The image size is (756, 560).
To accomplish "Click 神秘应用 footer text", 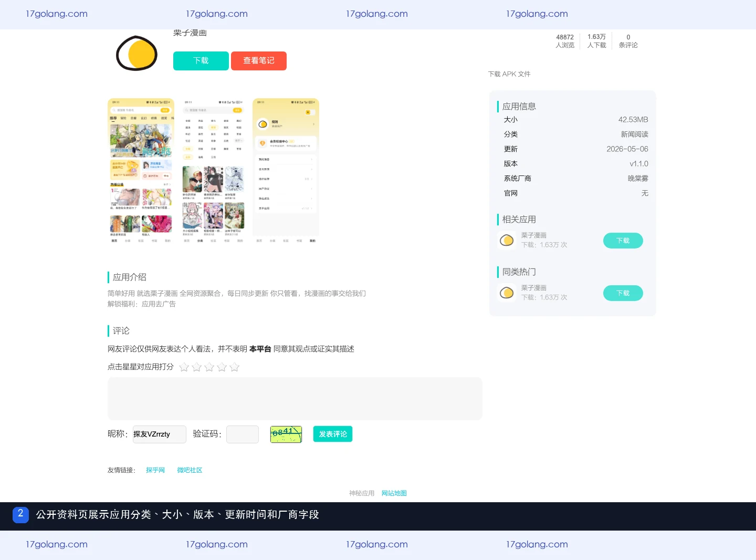I will [x=362, y=493].
